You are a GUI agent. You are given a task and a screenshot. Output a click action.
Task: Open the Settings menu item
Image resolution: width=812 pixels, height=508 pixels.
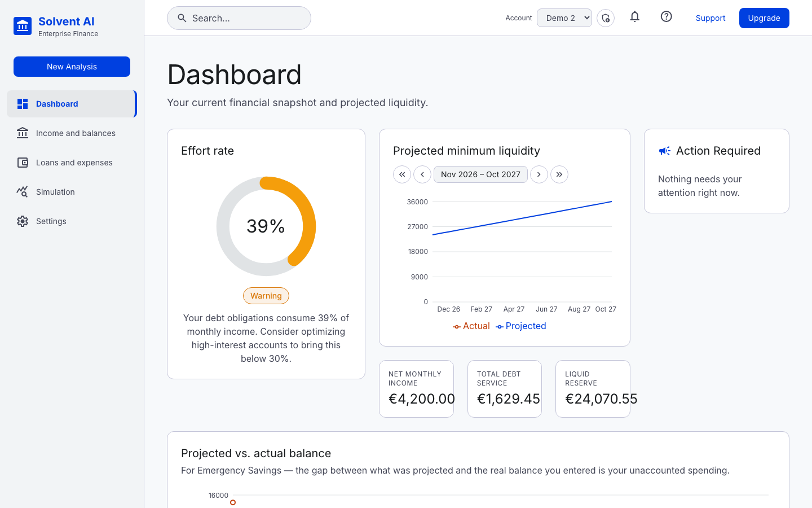coord(72,221)
